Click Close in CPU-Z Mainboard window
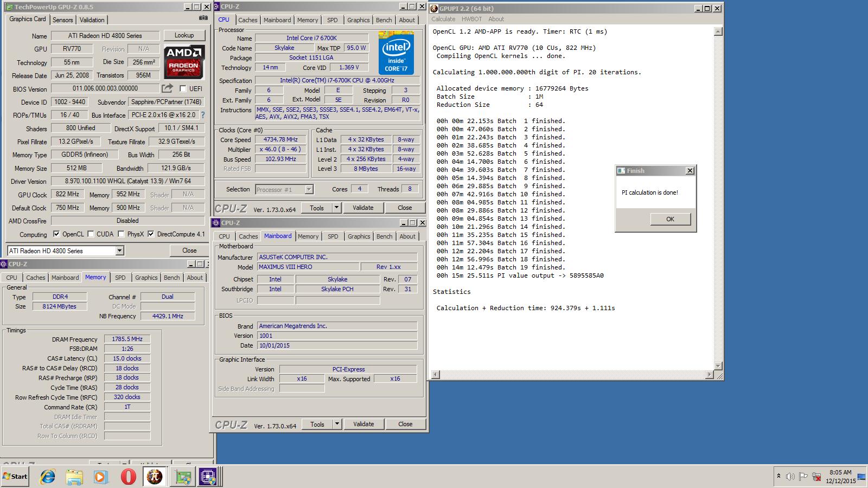 [x=405, y=424]
